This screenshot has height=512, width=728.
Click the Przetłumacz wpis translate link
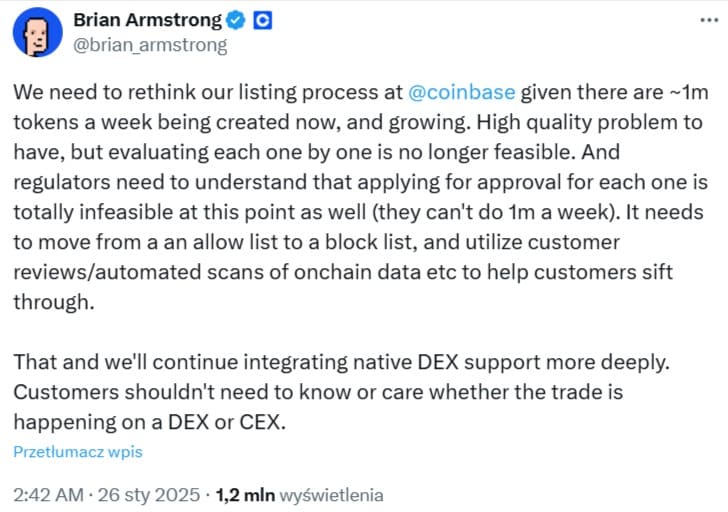pos(78,451)
